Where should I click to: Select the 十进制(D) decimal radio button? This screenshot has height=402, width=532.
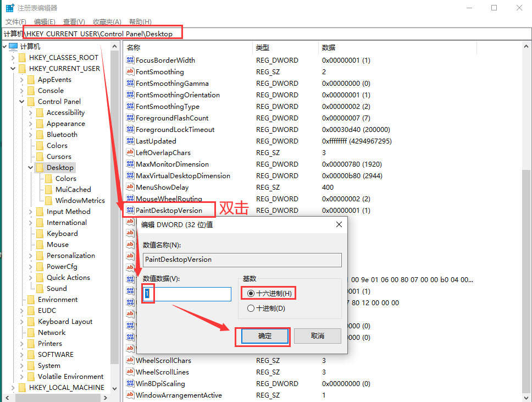pyautogui.click(x=251, y=309)
